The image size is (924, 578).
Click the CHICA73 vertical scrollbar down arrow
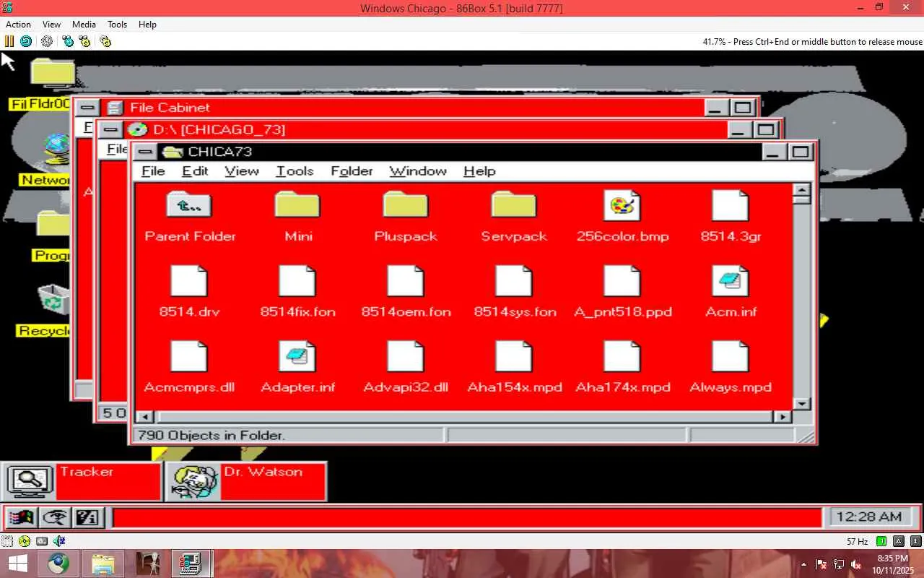coord(801,403)
